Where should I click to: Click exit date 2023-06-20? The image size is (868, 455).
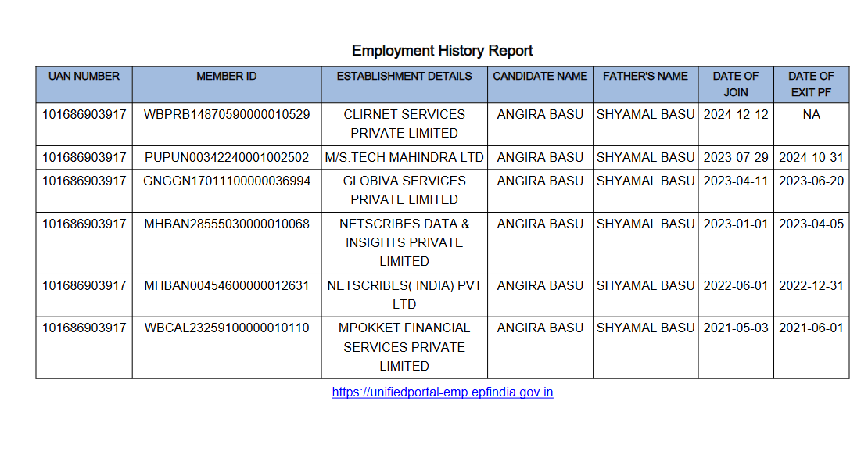[x=811, y=181]
